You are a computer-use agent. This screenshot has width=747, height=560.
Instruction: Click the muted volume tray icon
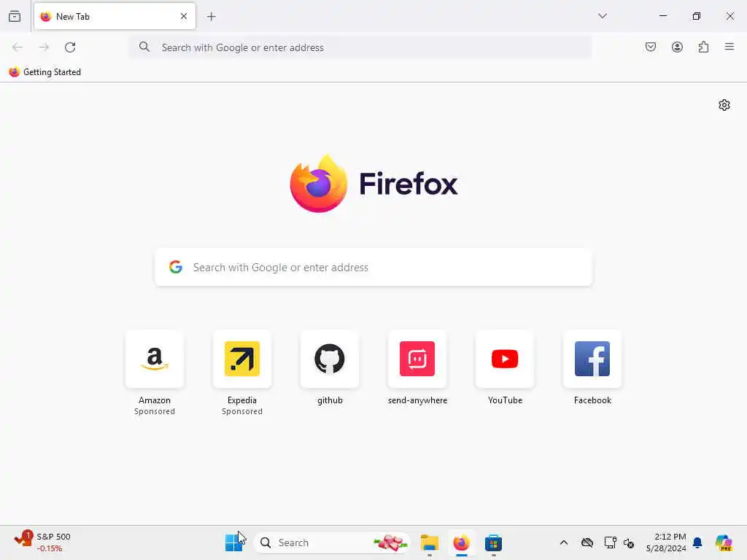click(x=629, y=542)
